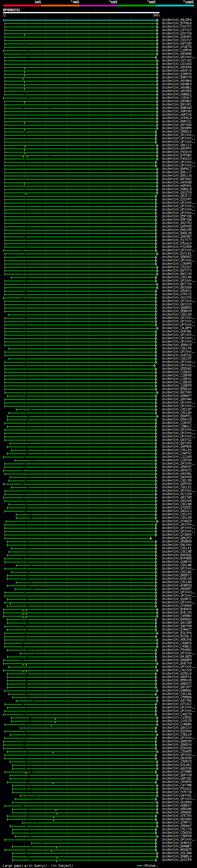The height and width of the screenshot is (868, 197).
Task: Select the UniRef100_A7AQZ9 label
Action: pos(176,521)
